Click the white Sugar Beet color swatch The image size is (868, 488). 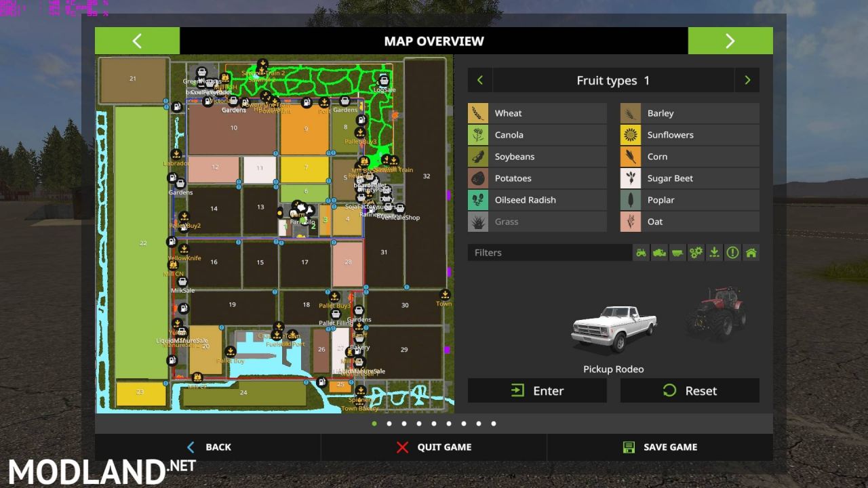point(631,178)
